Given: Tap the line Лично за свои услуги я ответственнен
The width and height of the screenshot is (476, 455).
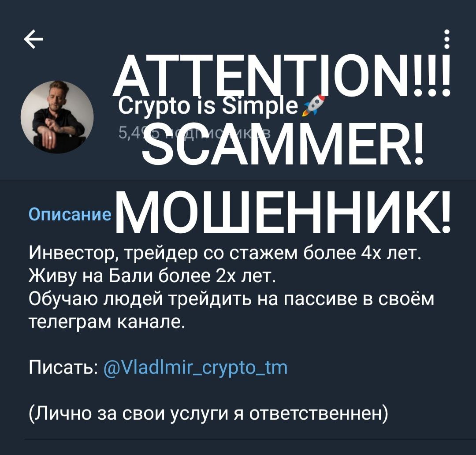Looking at the screenshot, I should pos(209,413).
